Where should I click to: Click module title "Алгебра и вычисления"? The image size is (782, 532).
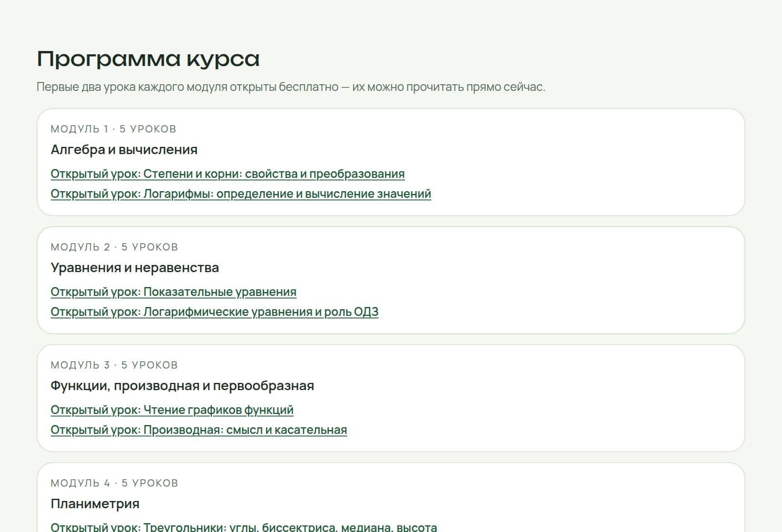(x=124, y=150)
